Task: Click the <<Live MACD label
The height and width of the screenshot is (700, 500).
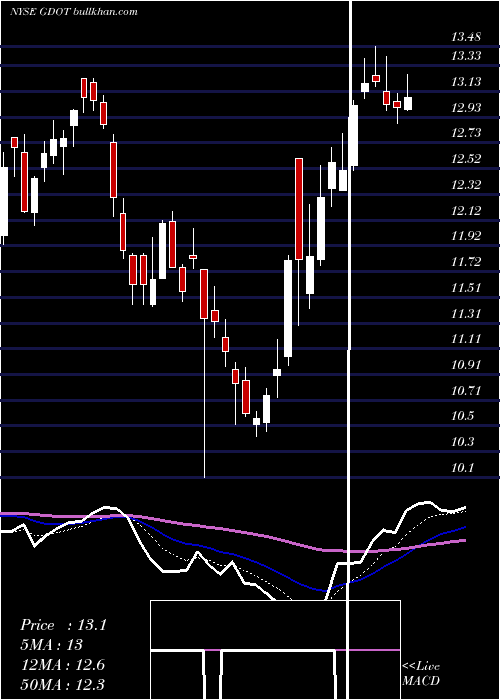Action: 421,674
